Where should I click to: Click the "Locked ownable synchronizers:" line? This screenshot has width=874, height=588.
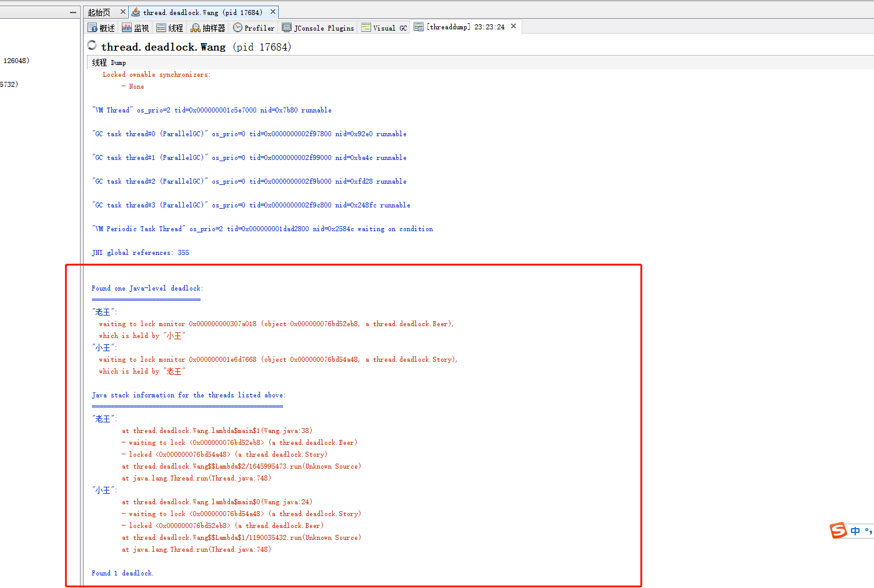[x=157, y=74]
